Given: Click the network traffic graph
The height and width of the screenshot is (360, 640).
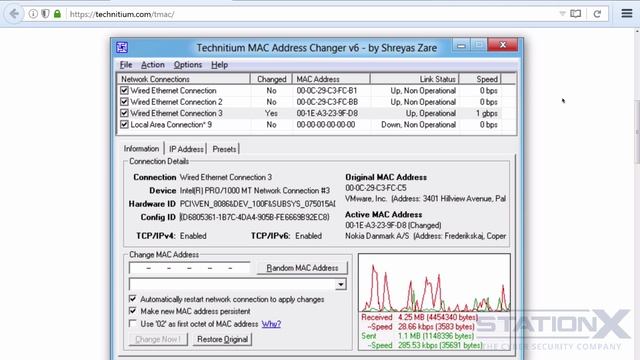Looking at the screenshot, I should point(434,283).
